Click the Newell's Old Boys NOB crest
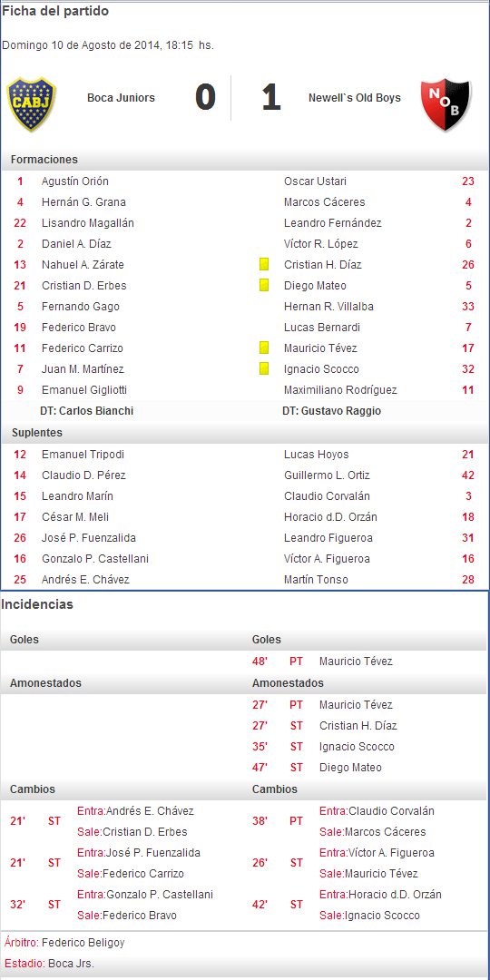Screen dimensions: 490x980 point(445,103)
